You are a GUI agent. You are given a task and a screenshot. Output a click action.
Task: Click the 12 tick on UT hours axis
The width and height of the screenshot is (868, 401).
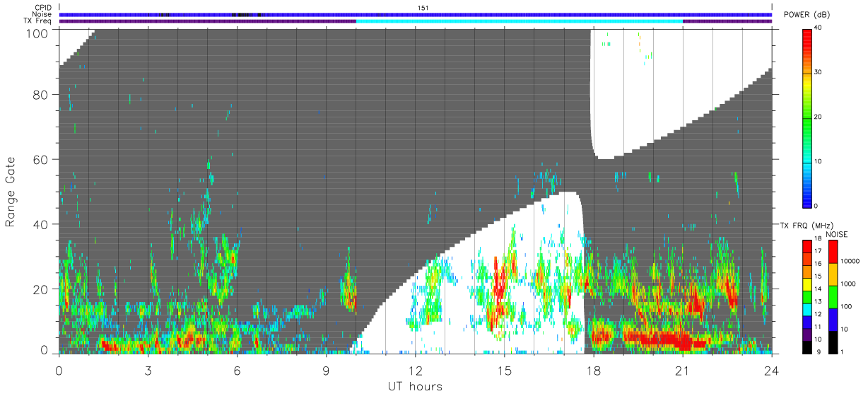coord(416,369)
